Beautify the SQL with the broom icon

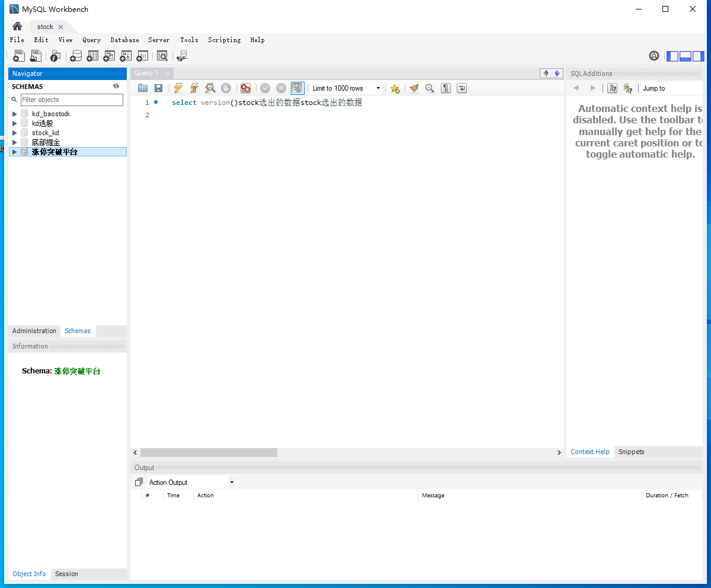coord(414,88)
